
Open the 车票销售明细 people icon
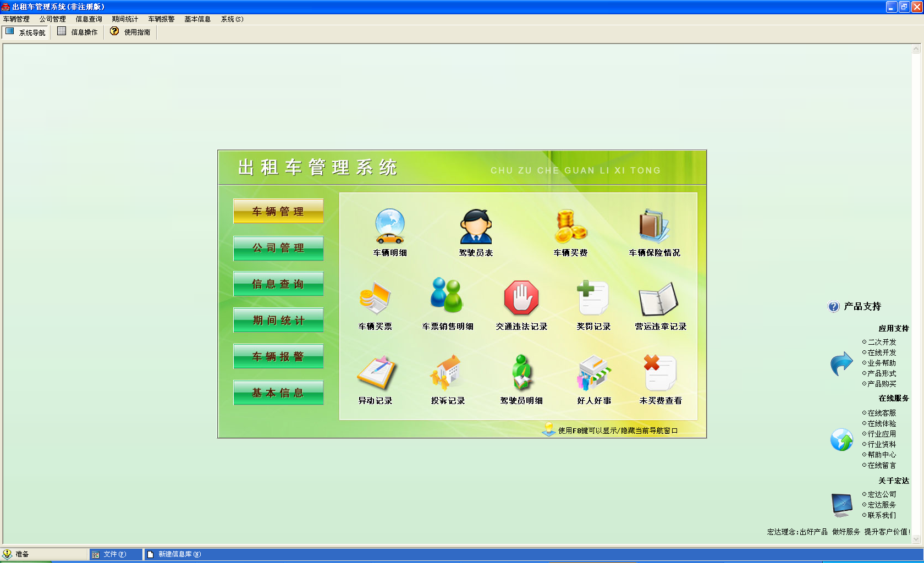[x=447, y=295]
